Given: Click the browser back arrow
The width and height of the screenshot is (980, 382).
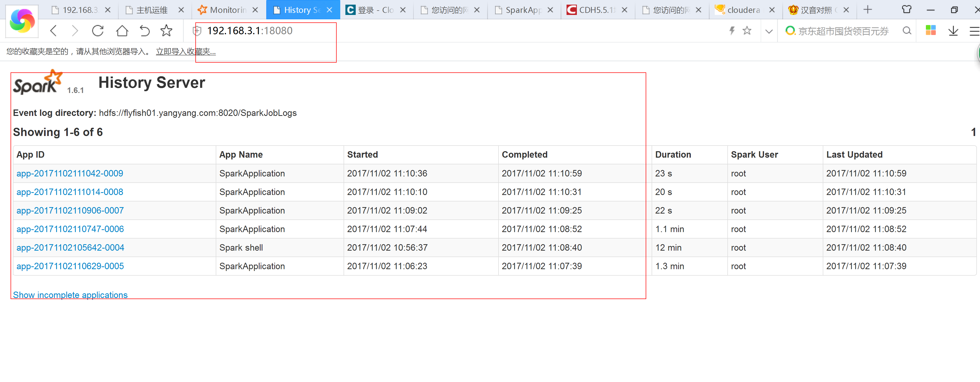Looking at the screenshot, I should tap(54, 31).
